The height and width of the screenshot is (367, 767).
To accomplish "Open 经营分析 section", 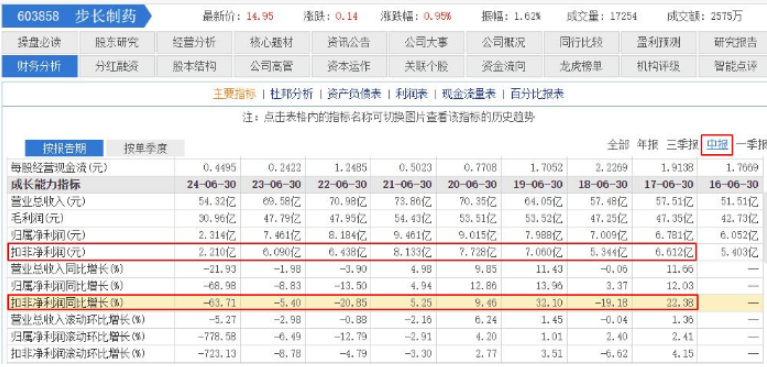I will pyautogui.click(x=194, y=43).
